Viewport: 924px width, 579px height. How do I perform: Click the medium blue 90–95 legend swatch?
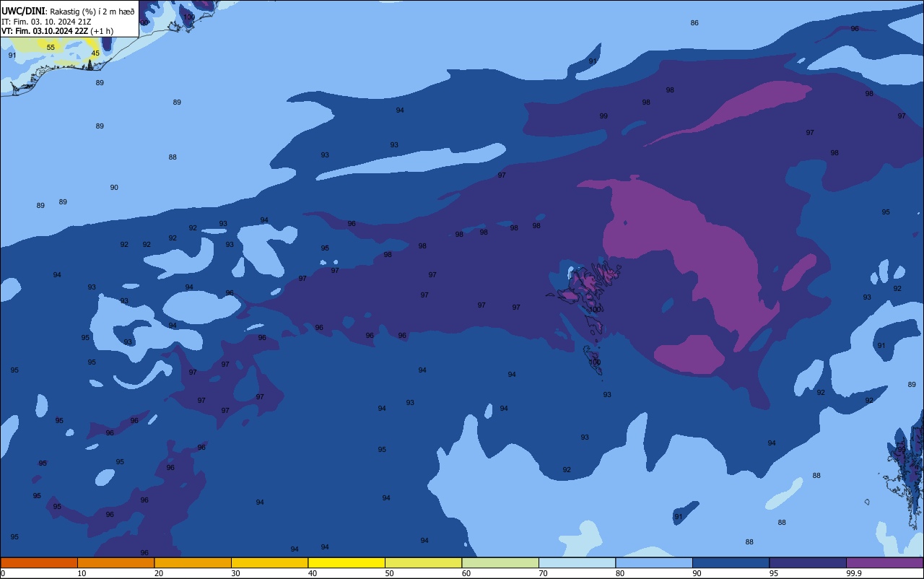(x=731, y=562)
